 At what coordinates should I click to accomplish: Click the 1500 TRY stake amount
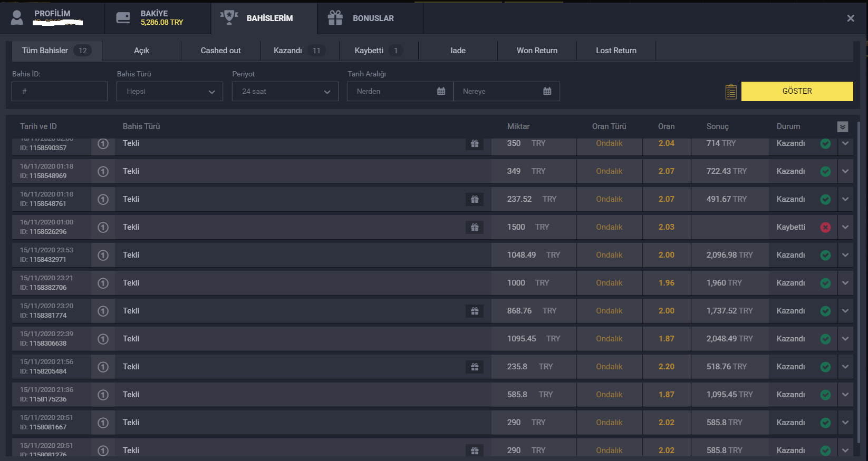click(528, 227)
